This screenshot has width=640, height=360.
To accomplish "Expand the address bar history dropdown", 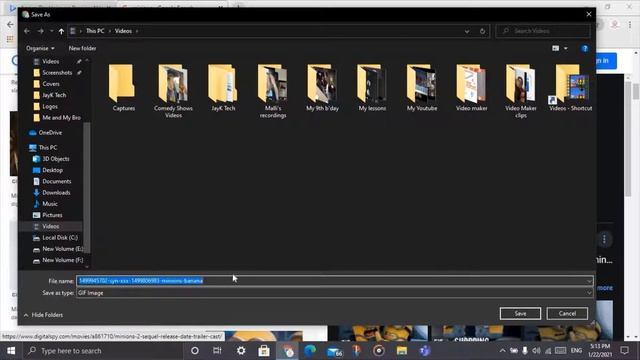I will [x=467, y=31].
